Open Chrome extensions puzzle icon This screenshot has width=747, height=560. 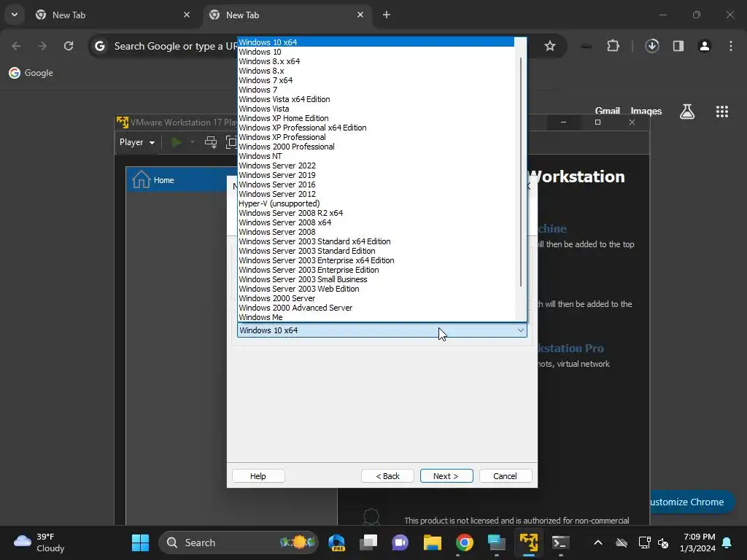[x=613, y=46]
